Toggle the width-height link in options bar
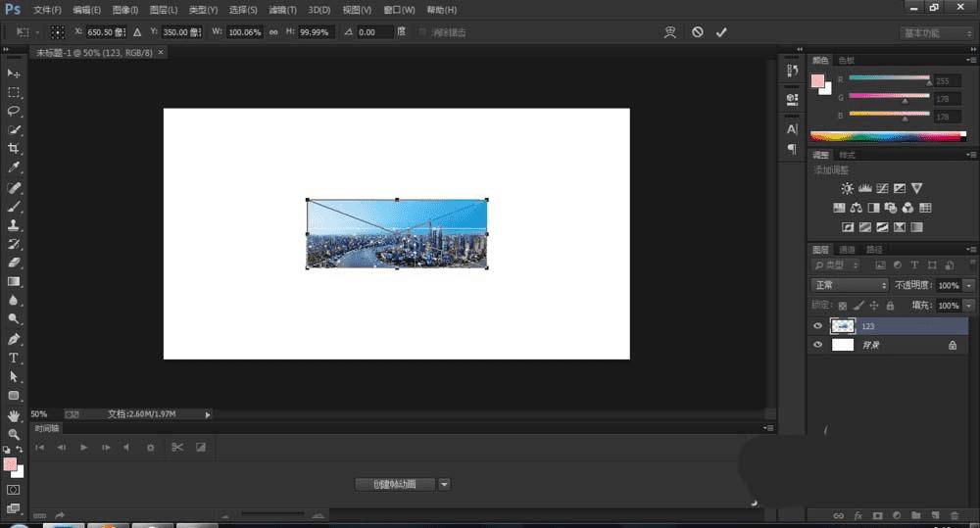 273,32
